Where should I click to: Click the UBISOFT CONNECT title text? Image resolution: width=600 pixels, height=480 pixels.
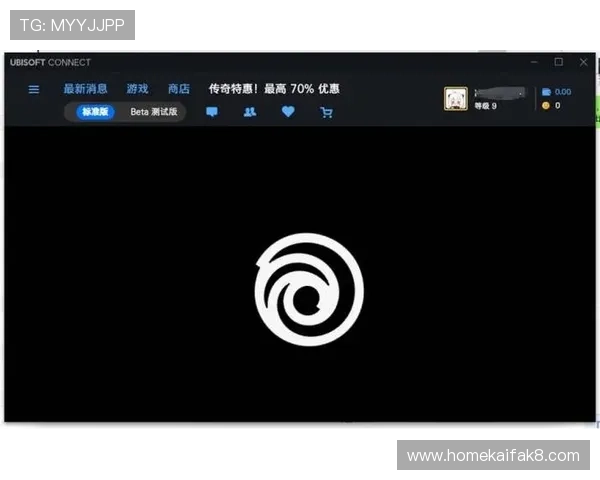tap(50, 62)
